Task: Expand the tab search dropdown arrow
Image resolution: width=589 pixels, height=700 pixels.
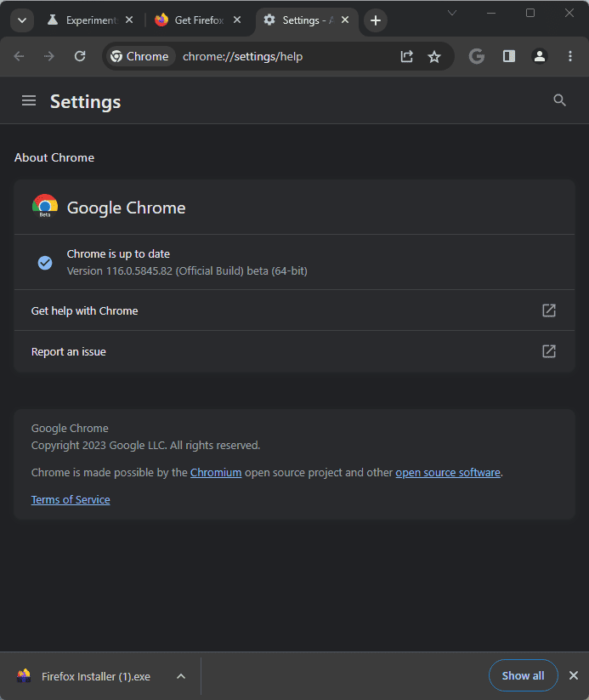Action: pyautogui.click(x=22, y=20)
